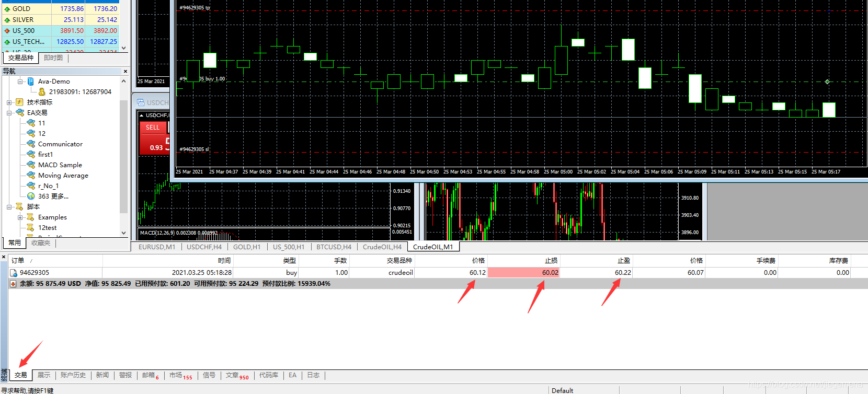Screen dimensions: 868x394
Task: Select the Ava-Demo server icon
Action: pos(31,82)
